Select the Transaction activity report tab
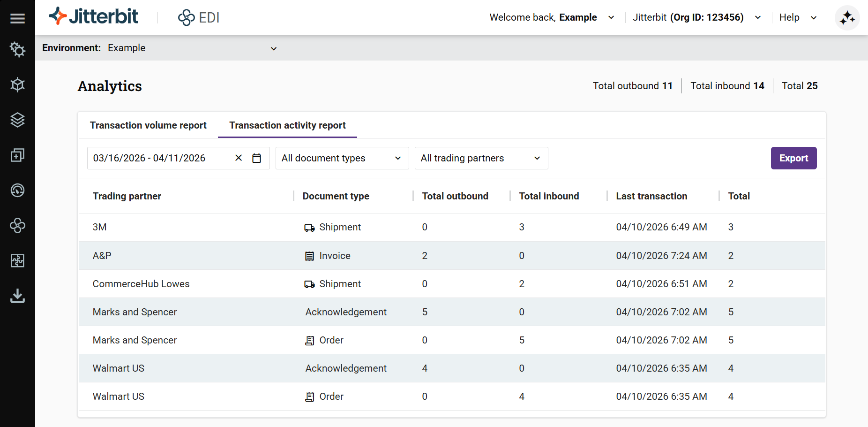 pyautogui.click(x=287, y=125)
